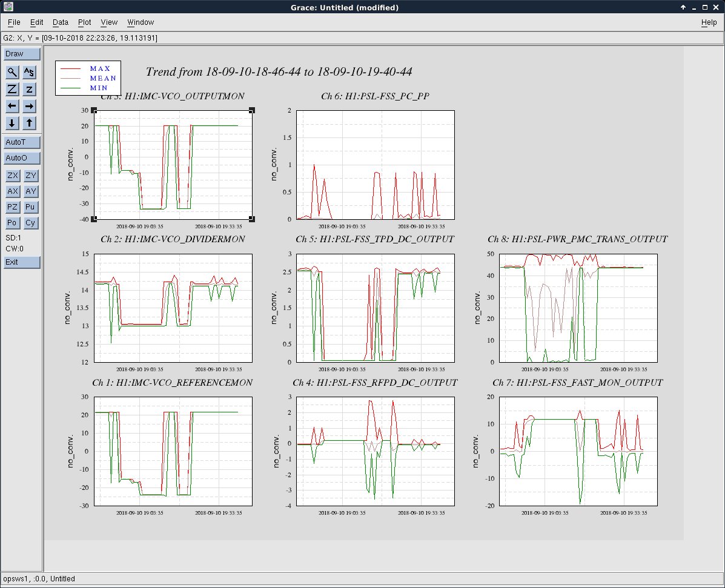Open the Data menu
Image resolution: width=725 pixels, height=588 pixels.
[60, 22]
